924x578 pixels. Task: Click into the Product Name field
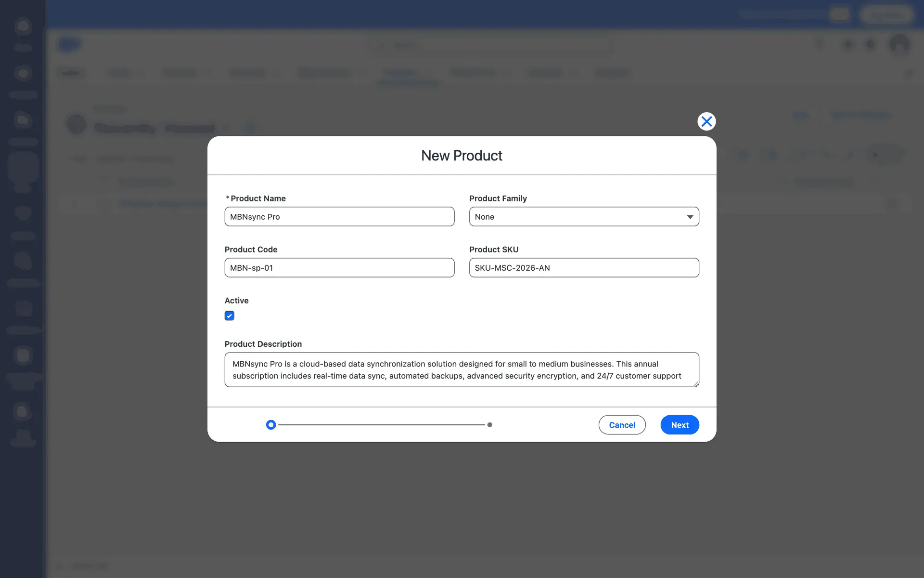(x=339, y=217)
